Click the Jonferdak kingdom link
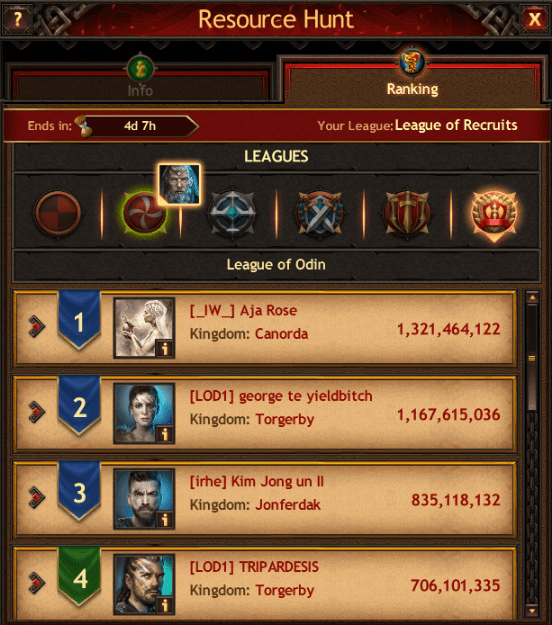The width and height of the screenshot is (552, 625). 288,505
